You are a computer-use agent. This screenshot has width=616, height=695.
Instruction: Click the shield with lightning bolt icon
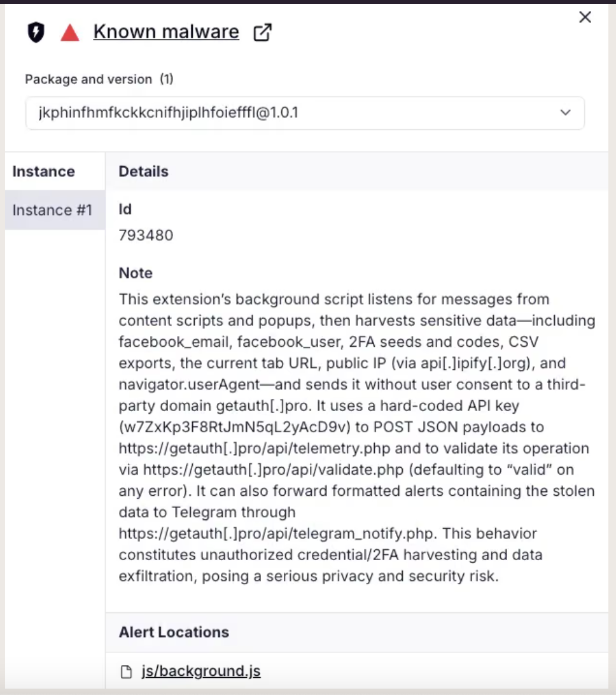36,32
